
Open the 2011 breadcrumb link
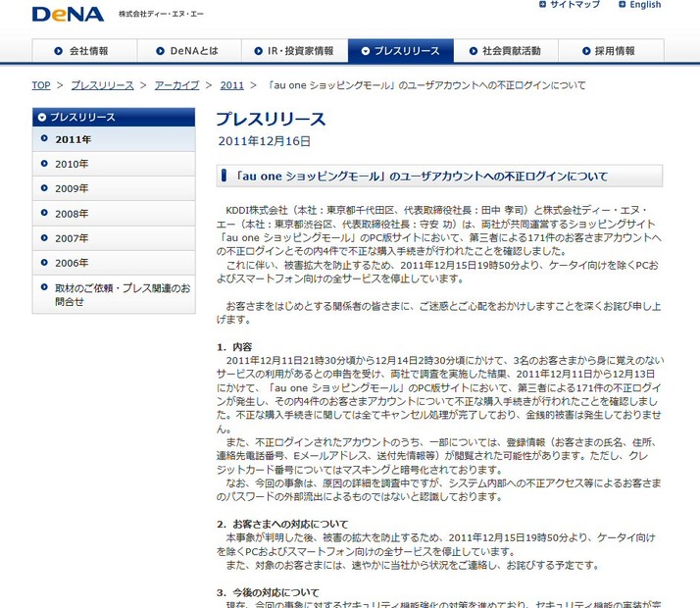point(231,85)
